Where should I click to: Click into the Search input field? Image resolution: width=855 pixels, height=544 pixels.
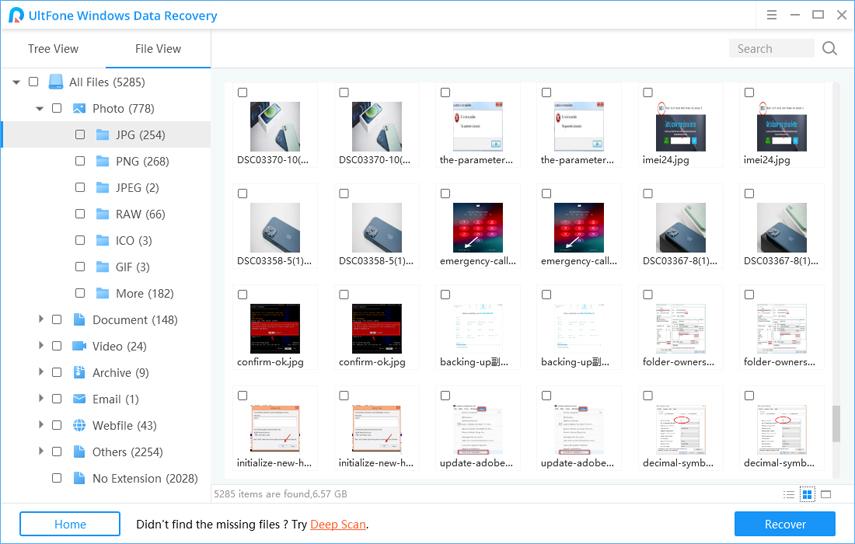tap(772, 49)
